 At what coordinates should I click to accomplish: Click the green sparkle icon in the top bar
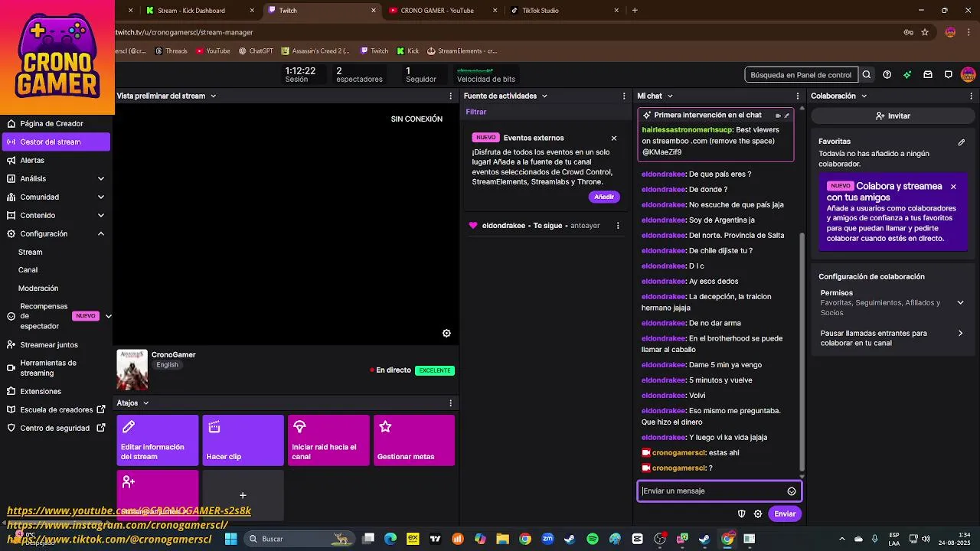907,75
